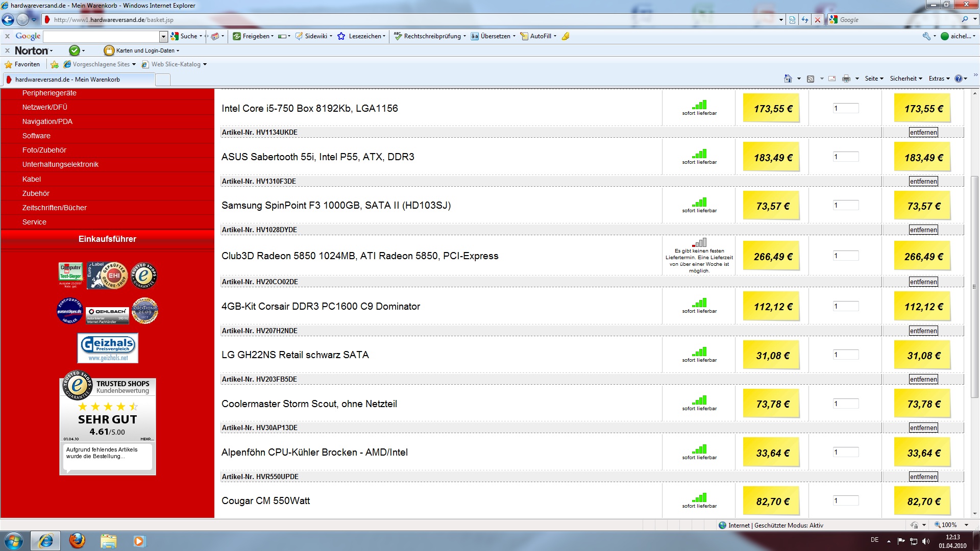Click the Geizhals Preisvergleich logo
The image size is (980, 551).
point(107,348)
